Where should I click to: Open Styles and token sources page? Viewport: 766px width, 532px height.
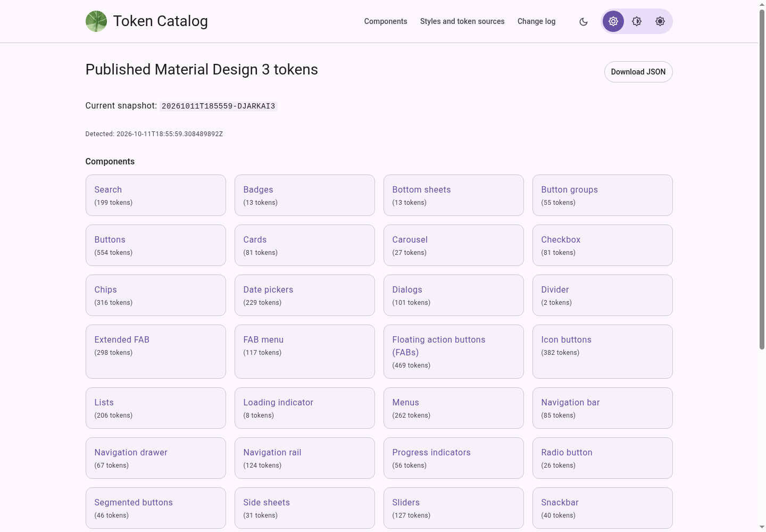click(462, 21)
